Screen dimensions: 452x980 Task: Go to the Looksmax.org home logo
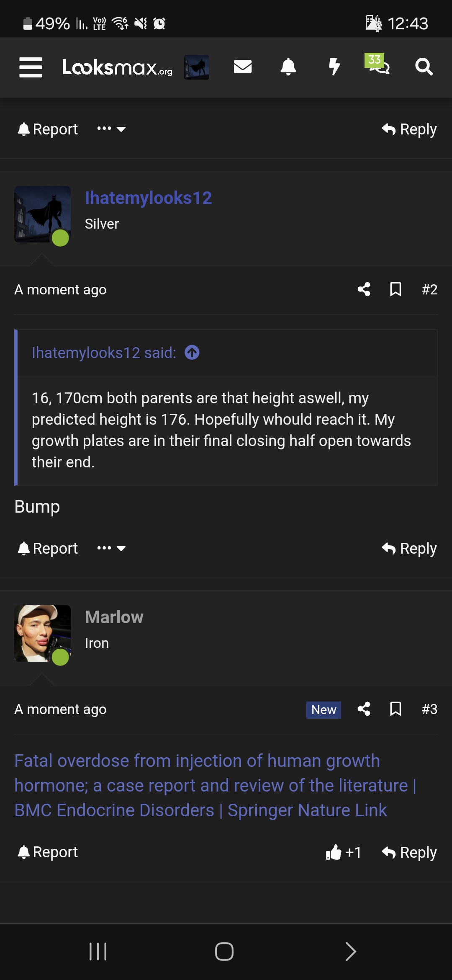click(117, 67)
